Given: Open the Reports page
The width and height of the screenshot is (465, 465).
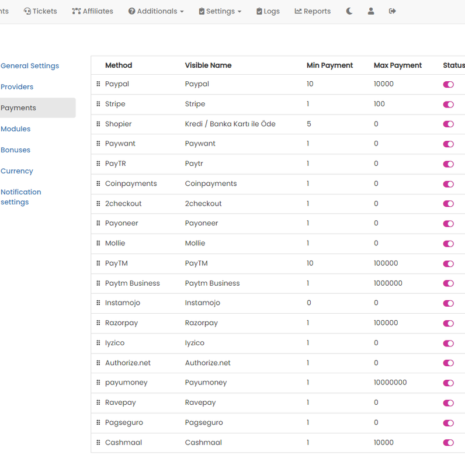Looking at the screenshot, I should pyautogui.click(x=313, y=11).
